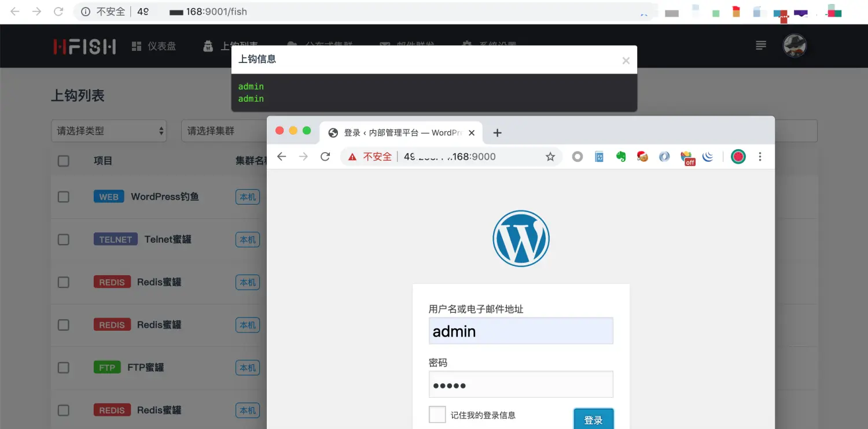
Task: Click the blue book extension icon
Action: coord(599,157)
